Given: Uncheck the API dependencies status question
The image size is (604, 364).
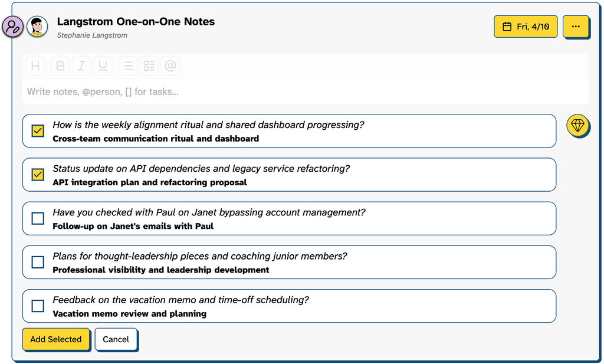Looking at the screenshot, I should (38, 175).
